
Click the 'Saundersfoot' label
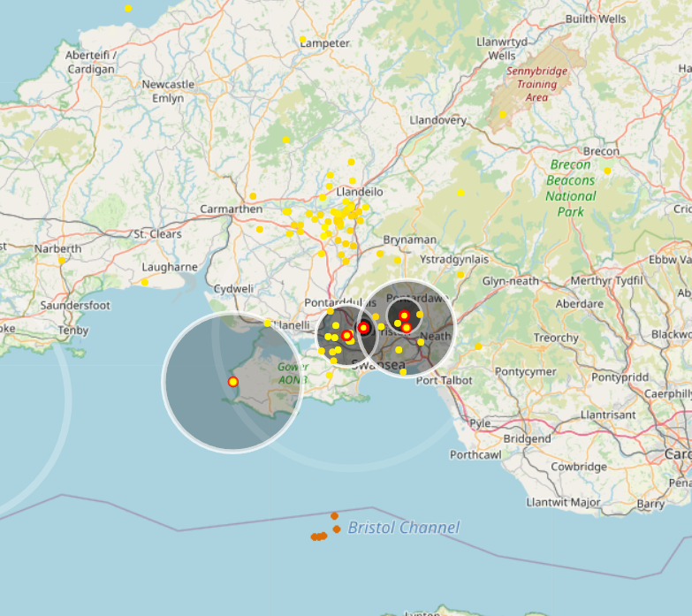coord(75,306)
